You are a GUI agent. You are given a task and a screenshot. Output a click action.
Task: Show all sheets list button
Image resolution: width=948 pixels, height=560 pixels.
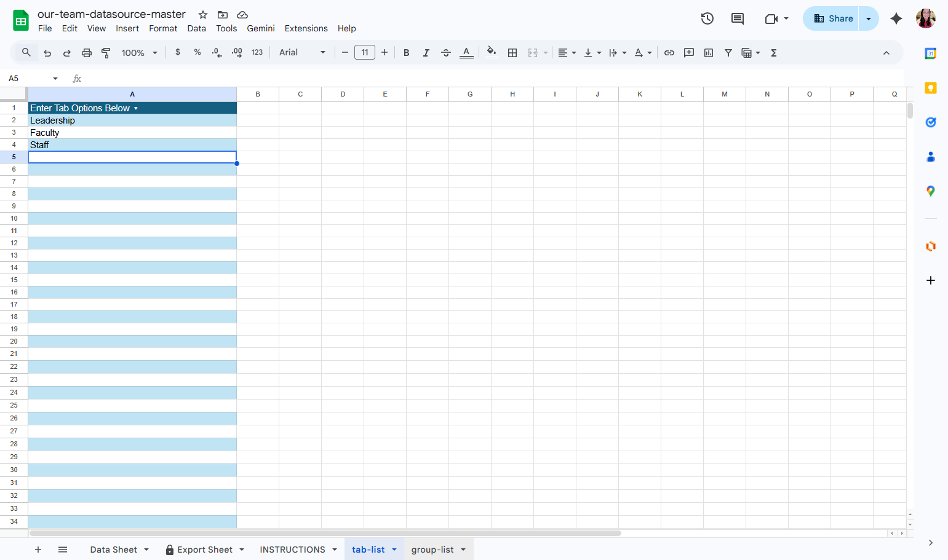(63, 550)
